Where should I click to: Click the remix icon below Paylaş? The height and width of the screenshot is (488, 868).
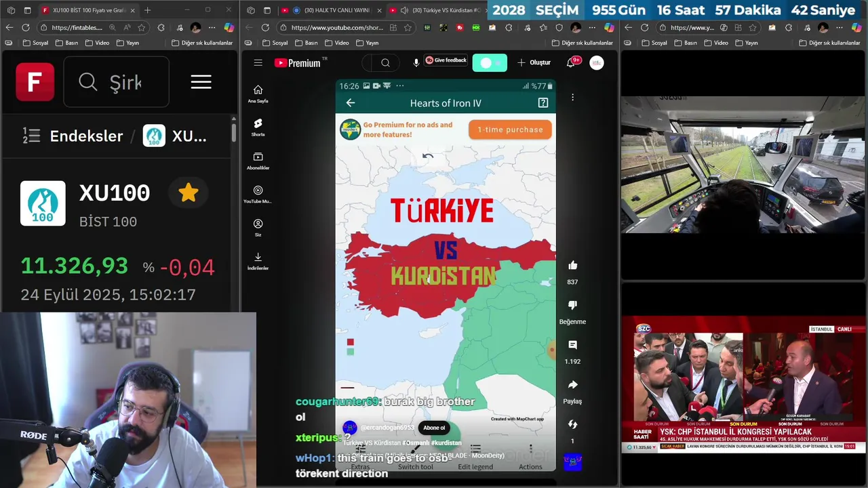[572, 424]
